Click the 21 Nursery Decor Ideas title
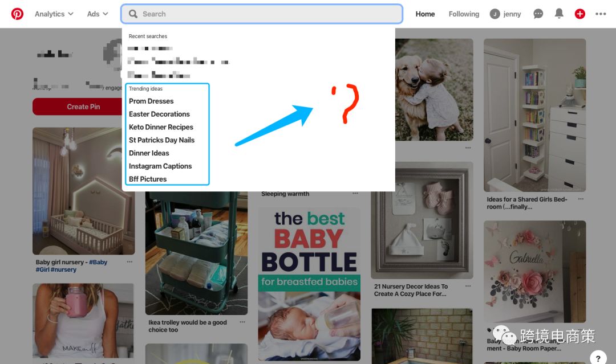This screenshot has height=364, width=616. pyautogui.click(x=411, y=291)
